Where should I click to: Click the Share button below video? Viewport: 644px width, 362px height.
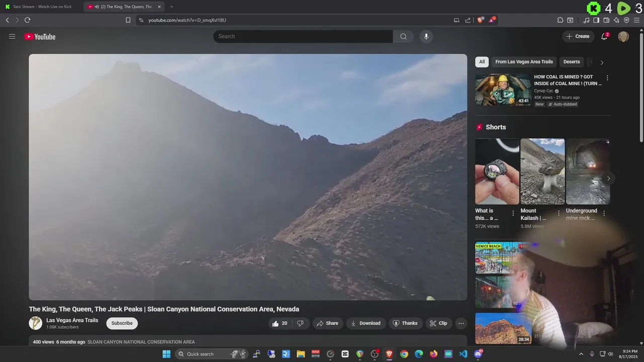coord(328,323)
